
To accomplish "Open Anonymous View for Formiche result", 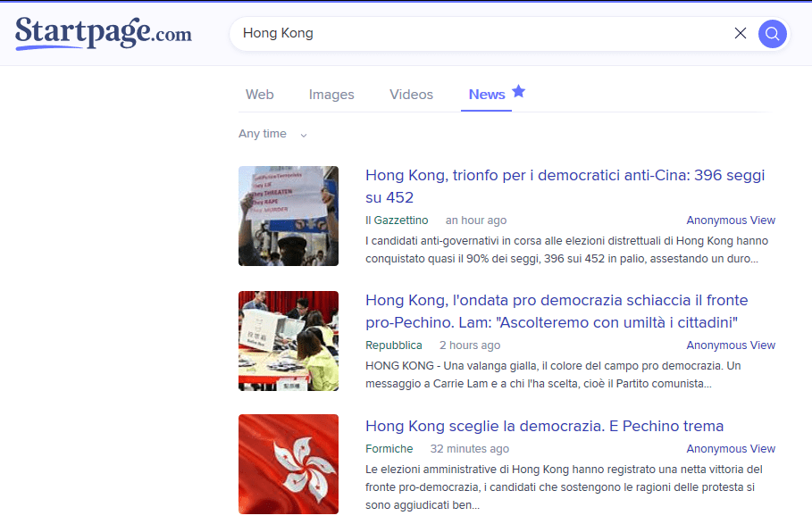I will tap(730, 449).
